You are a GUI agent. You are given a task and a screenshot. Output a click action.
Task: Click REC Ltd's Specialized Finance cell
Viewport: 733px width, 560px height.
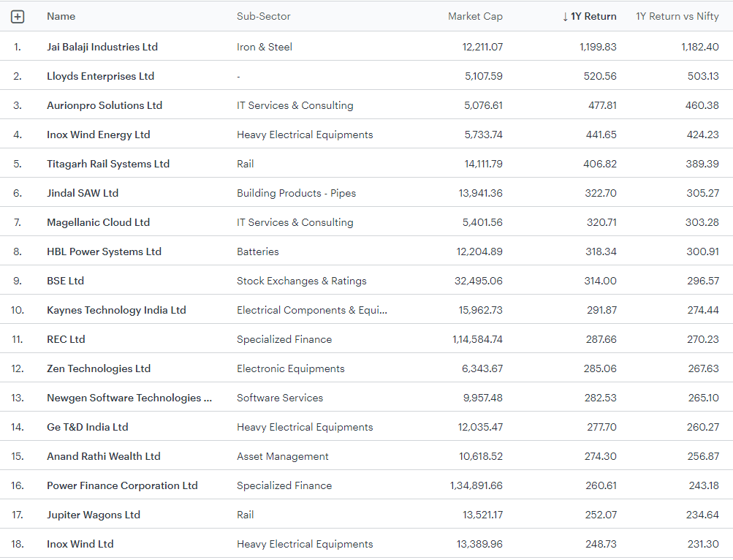(x=284, y=339)
